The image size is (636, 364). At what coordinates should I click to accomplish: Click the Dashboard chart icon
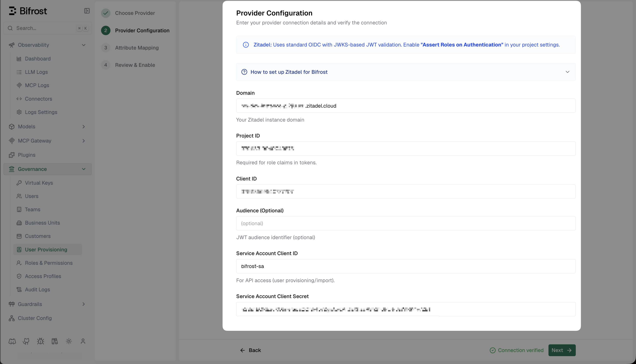(x=19, y=59)
